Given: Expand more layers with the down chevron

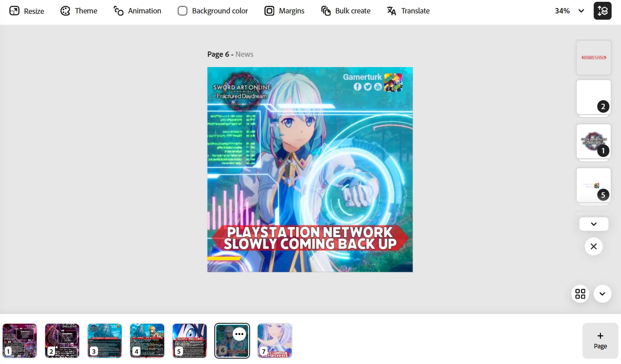Looking at the screenshot, I should pyautogui.click(x=594, y=224).
